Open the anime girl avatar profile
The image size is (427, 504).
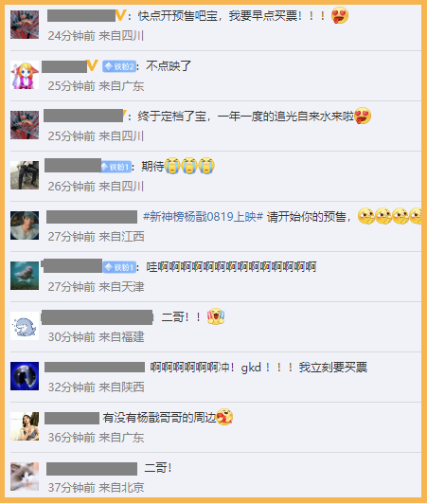pos(25,75)
